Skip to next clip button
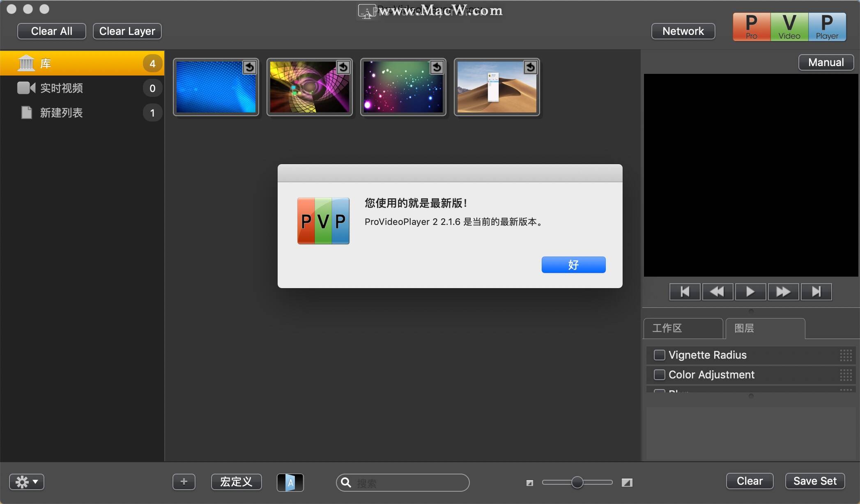The height and width of the screenshot is (504, 860). pos(816,292)
